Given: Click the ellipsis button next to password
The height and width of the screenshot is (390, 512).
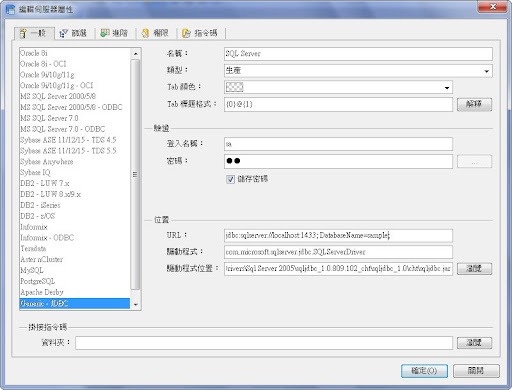Looking at the screenshot, I should pos(474,162).
